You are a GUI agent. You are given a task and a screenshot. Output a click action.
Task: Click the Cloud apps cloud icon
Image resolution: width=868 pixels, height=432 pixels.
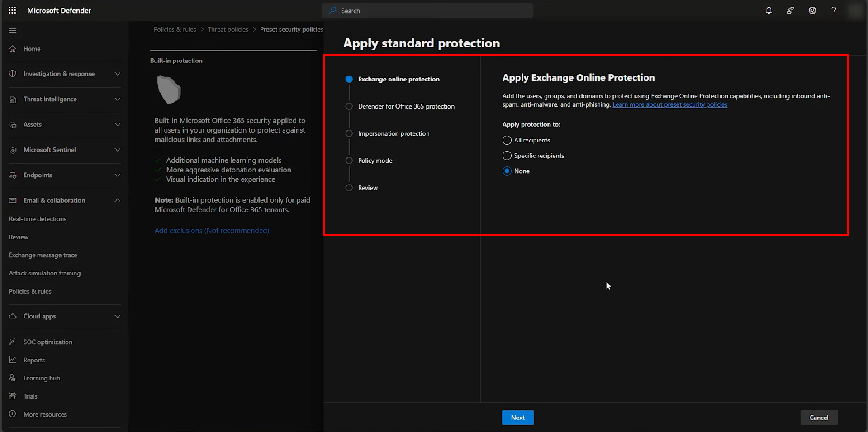13,316
